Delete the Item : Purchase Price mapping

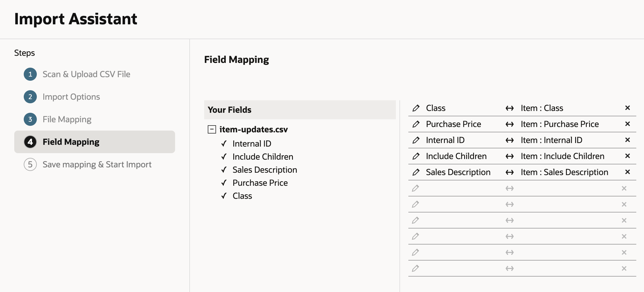tap(627, 124)
